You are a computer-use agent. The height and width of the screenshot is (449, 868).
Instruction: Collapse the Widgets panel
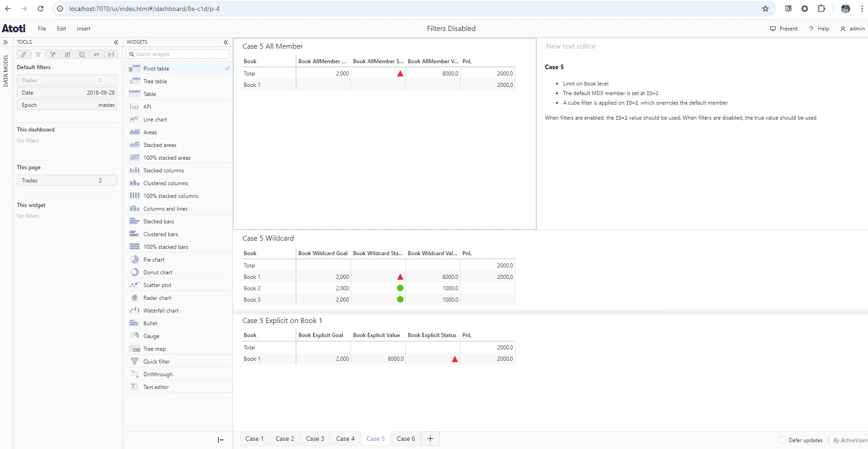pos(226,42)
